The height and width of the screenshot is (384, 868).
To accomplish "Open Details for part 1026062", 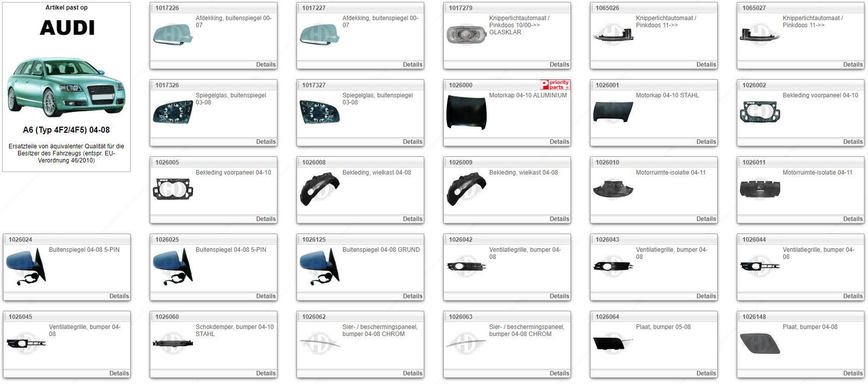I will (x=413, y=373).
